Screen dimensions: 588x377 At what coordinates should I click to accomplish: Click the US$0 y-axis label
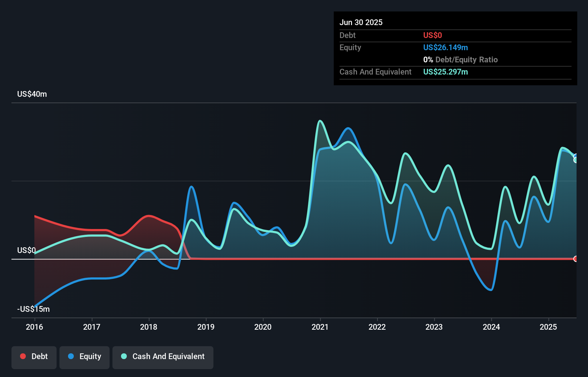[26, 250]
